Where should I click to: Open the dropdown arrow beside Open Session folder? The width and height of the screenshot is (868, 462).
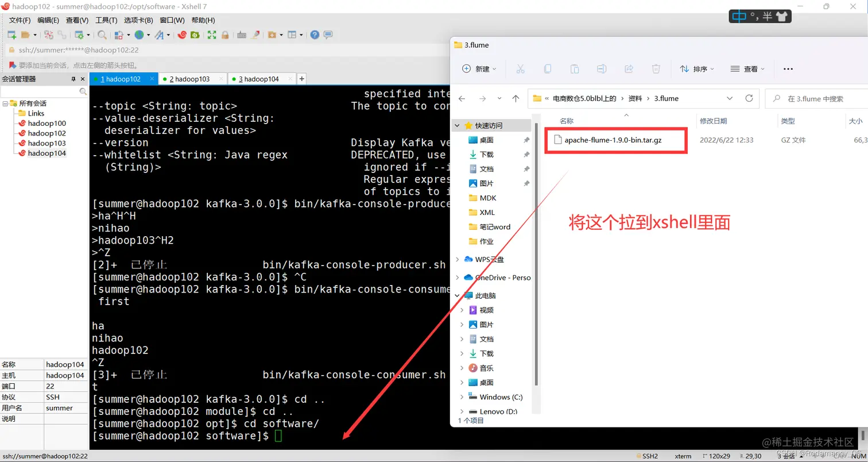click(x=35, y=34)
